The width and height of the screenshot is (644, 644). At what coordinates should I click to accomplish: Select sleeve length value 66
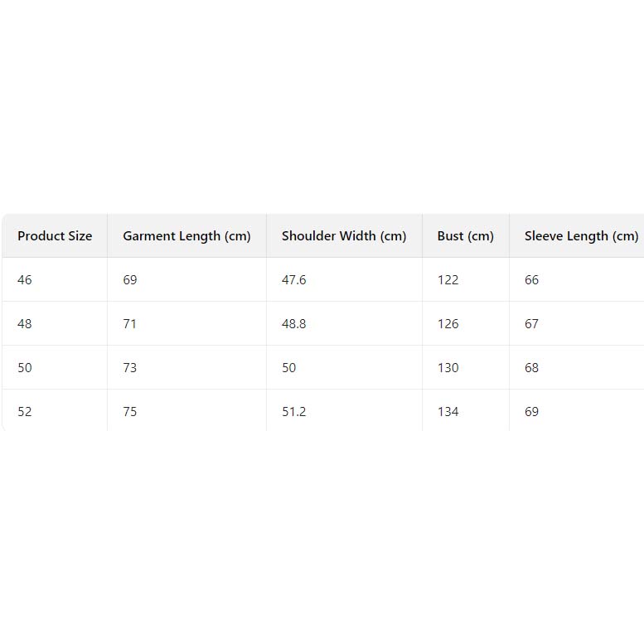(x=531, y=280)
